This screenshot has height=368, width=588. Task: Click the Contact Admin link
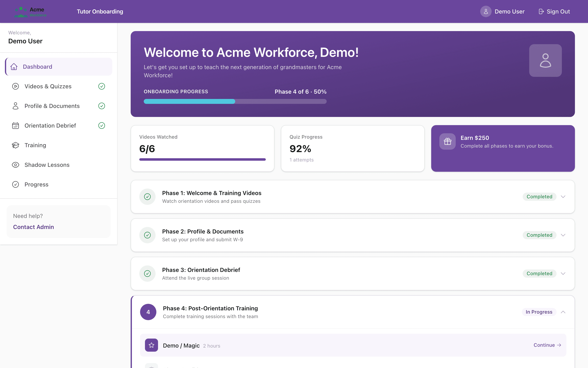pyautogui.click(x=33, y=227)
